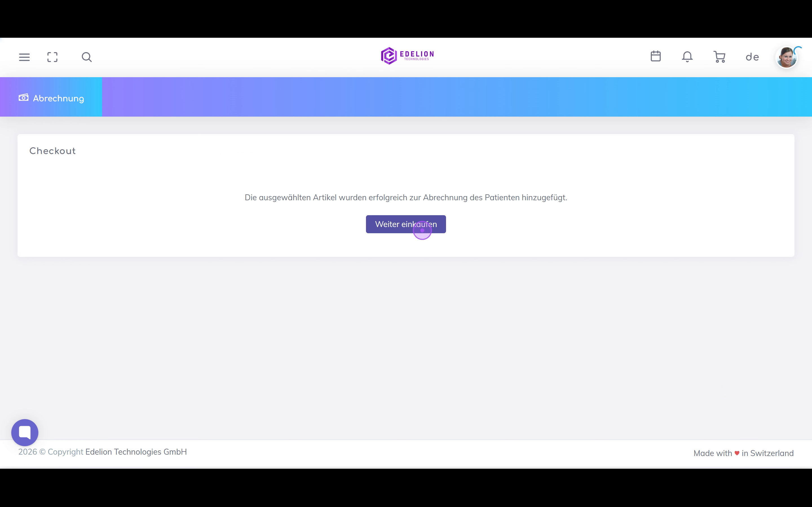Click the loading spinner beside avatar
The width and height of the screenshot is (812, 507).
pyautogui.click(x=798, y=50)
